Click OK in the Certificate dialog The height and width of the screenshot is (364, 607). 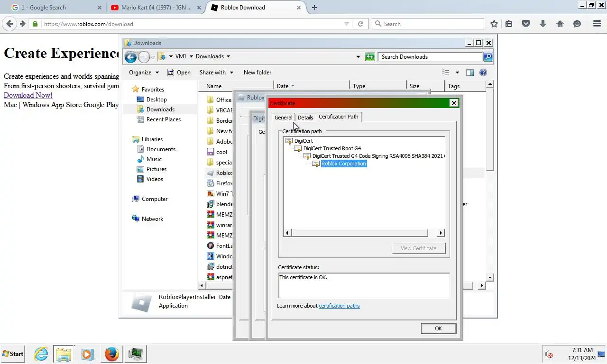pyautogui.click(x=438, y=328)
